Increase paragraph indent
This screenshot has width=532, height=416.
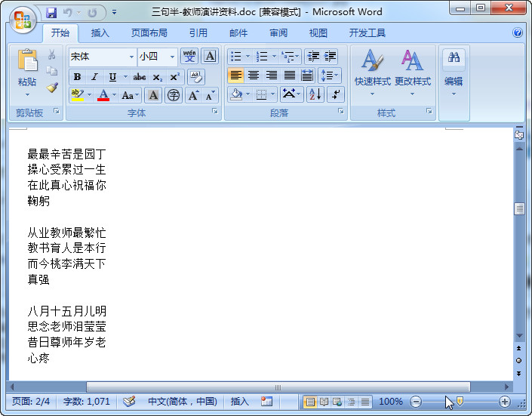[x=330, y=56]
